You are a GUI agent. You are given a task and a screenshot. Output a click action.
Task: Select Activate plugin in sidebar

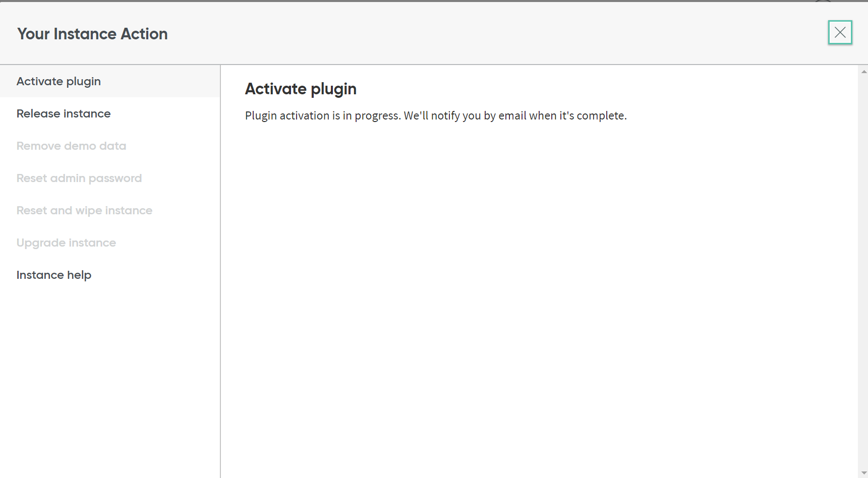point(110,81)
